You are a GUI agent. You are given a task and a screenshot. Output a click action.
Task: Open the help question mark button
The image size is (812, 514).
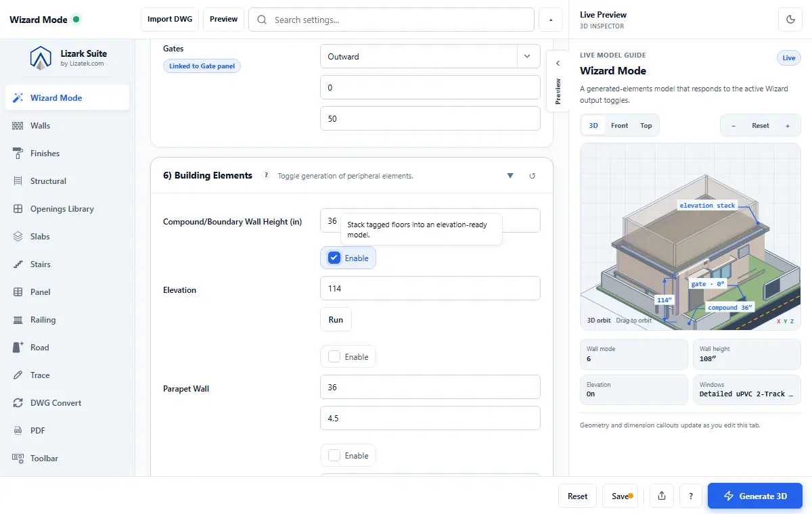[690, 496]
